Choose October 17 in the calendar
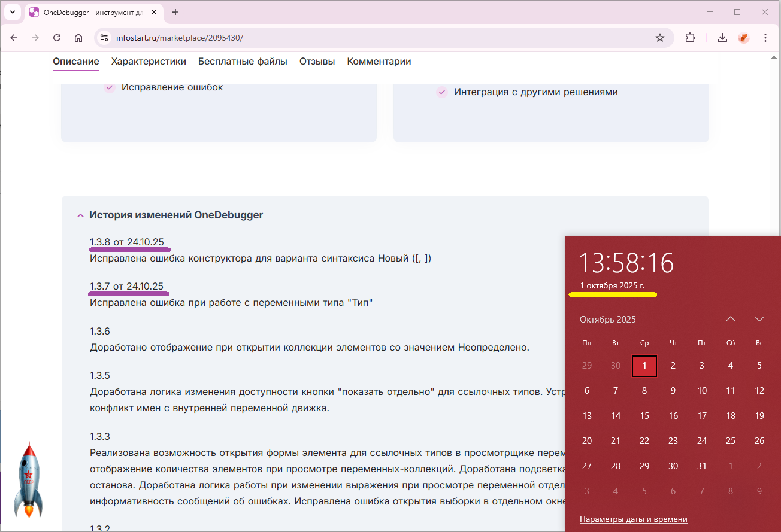 pyautogui.click(x=702, y=416)
